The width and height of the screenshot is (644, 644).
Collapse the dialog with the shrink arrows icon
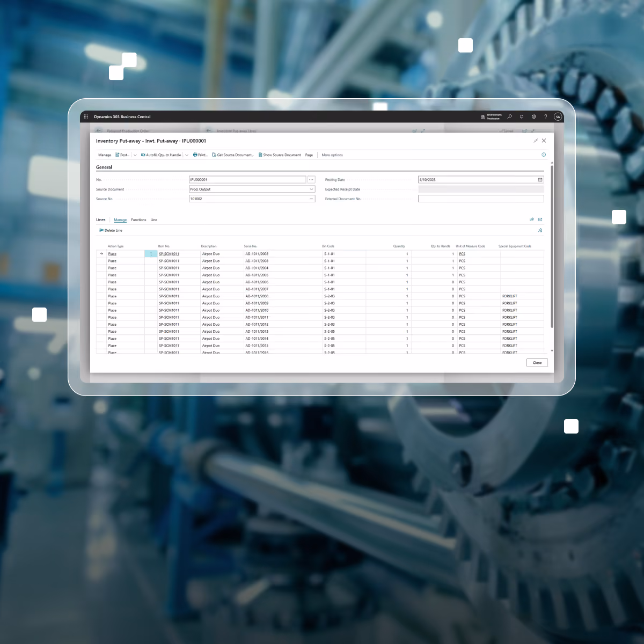[536, 141]
